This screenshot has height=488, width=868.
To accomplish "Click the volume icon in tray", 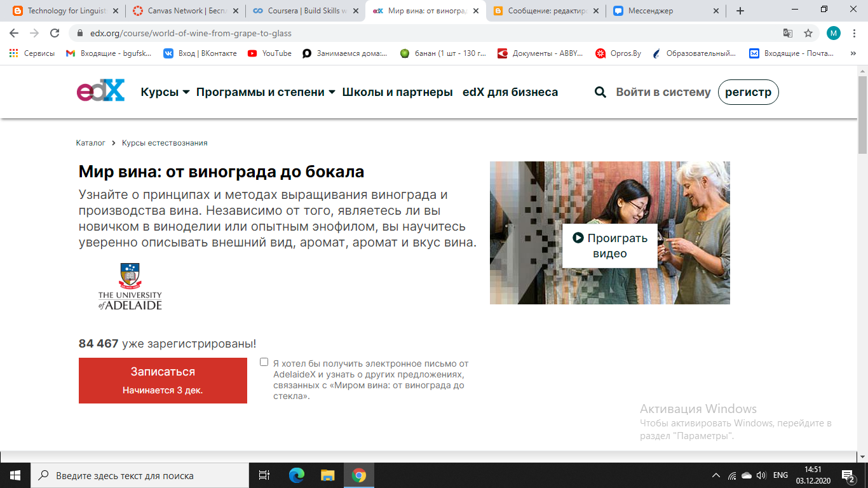I will pos(761,475).
